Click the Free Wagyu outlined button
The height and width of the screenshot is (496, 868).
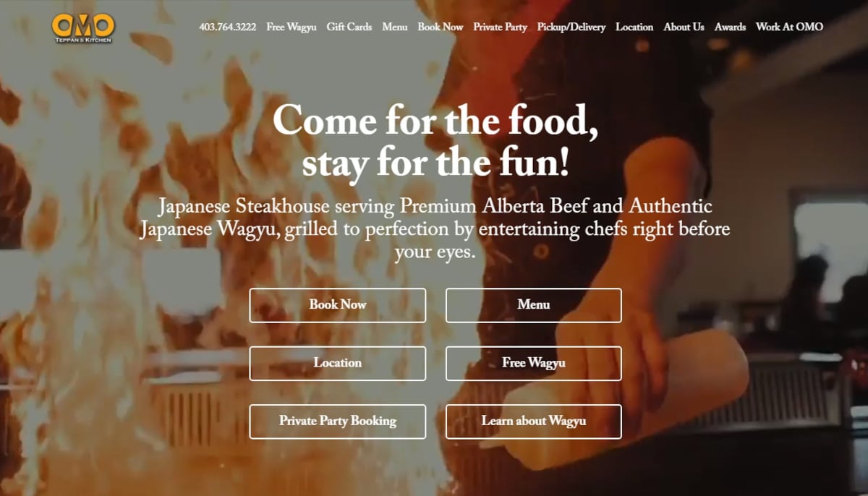534,363
